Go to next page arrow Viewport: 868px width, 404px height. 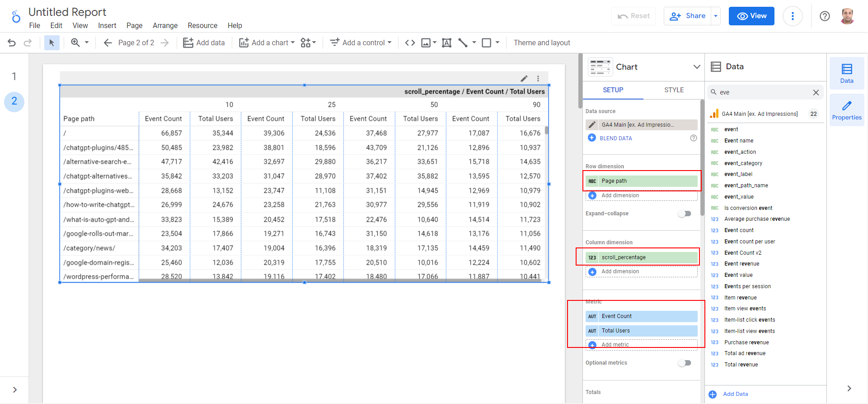pyautogui.click(x=165, y=43)
